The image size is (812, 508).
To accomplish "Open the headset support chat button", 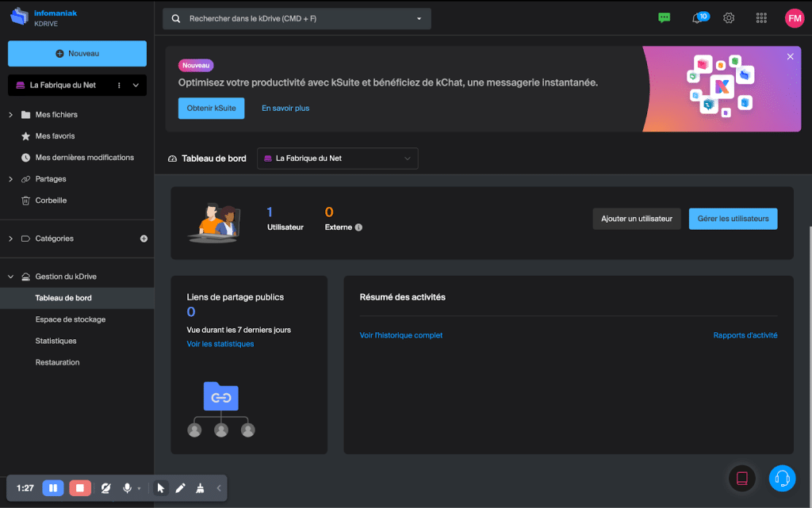I will click(x=782, y=478).
